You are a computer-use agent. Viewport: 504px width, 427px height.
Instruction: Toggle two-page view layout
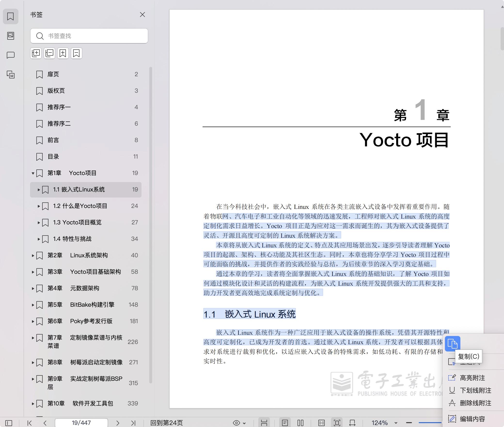point(300,423)
